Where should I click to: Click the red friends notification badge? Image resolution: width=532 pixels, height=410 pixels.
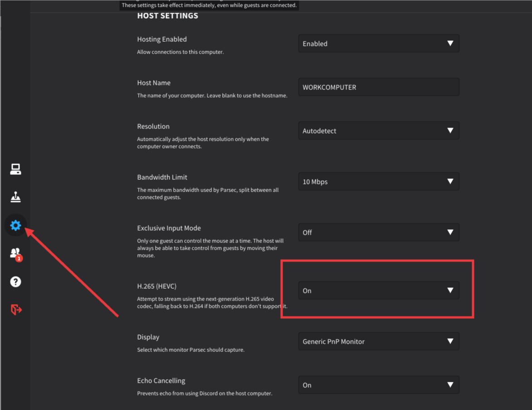point(19,258)
